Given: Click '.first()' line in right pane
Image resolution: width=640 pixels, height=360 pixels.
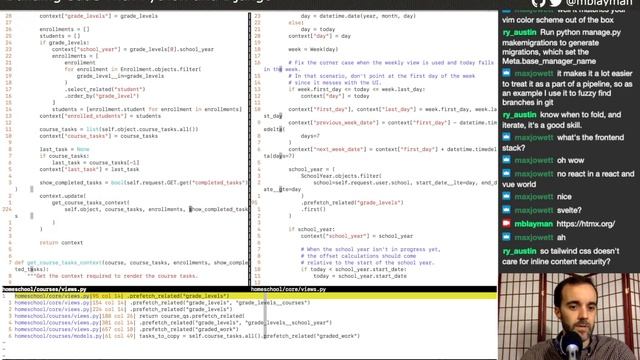Looking at the screenshot, I should 313,209.
